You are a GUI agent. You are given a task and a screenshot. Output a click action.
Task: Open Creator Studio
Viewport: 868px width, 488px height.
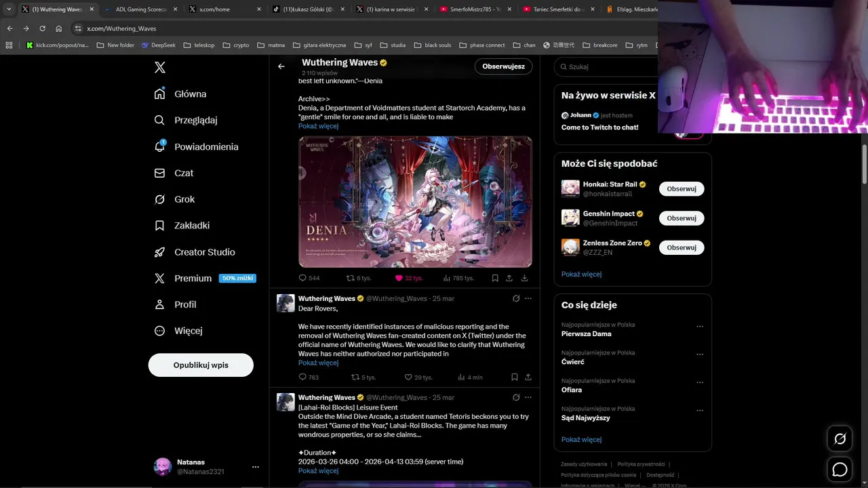tap(195, 251)
